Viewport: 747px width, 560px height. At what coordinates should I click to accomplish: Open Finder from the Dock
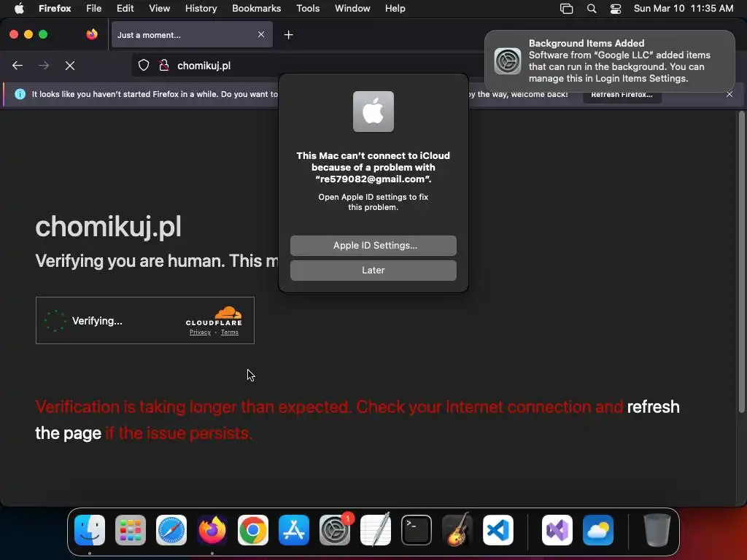point(90,530)
